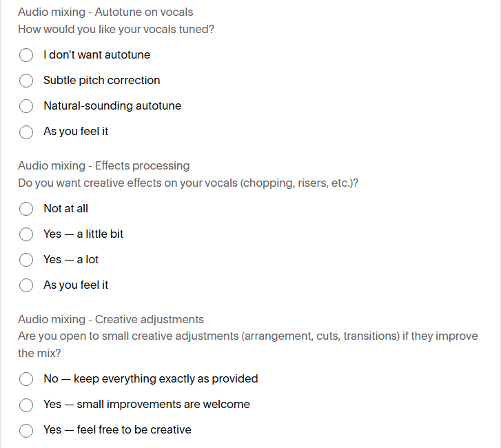Click the "Audio mixing - Effects processing" heading
This screenshot has width=501, height=448.
[104, 165]
